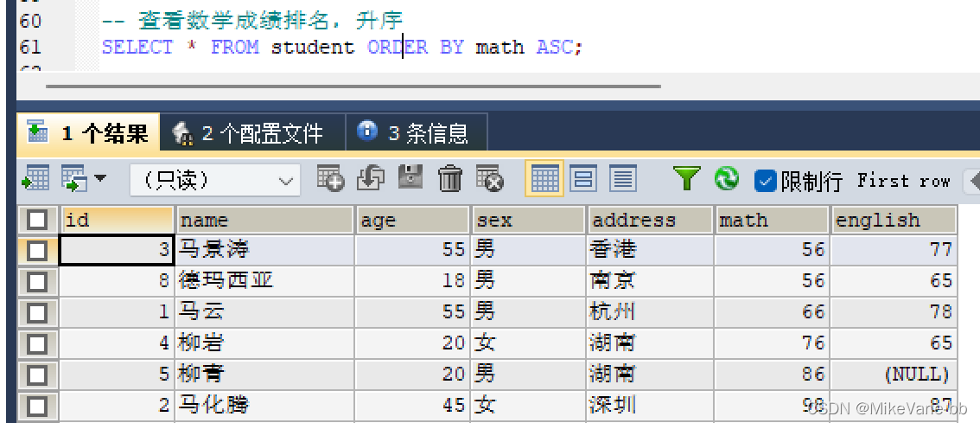
Task: Open the 3 条信息 messages tab
Action: tap(417, 132)
